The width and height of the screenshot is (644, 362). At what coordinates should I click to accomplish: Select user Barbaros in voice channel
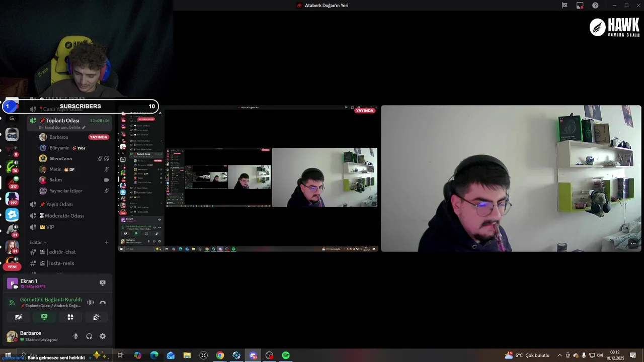(x=59, y=137)
